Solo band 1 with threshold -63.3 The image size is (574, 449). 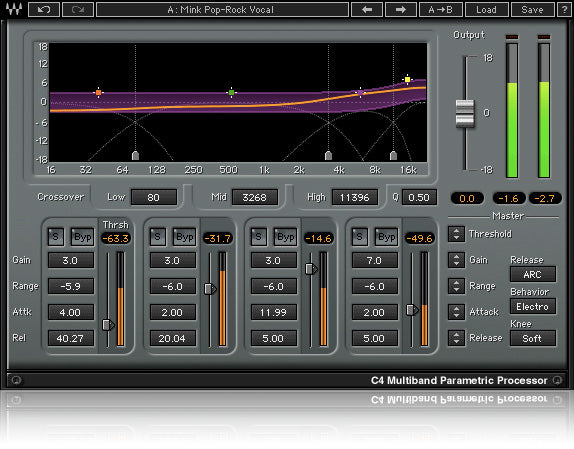[x=56, y=237]
